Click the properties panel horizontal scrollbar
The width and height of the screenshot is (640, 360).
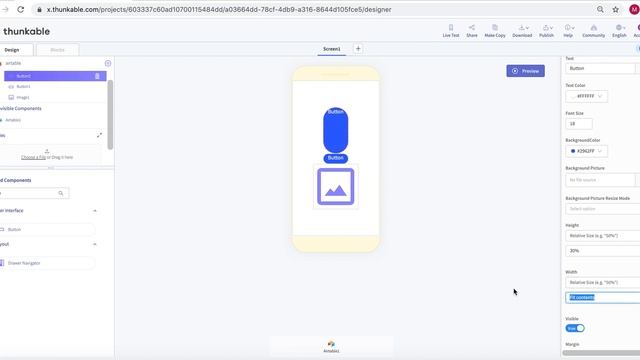601,353
